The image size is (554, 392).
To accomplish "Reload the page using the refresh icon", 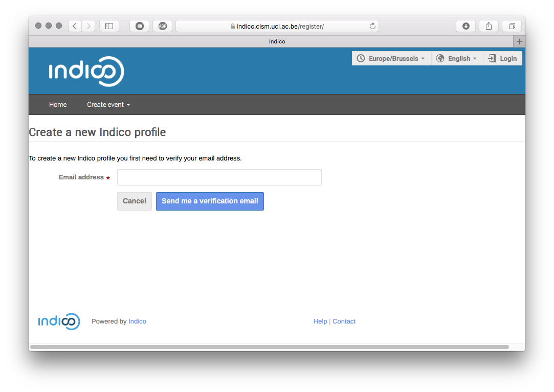I will pyautogui.click(x=372, y=26).
